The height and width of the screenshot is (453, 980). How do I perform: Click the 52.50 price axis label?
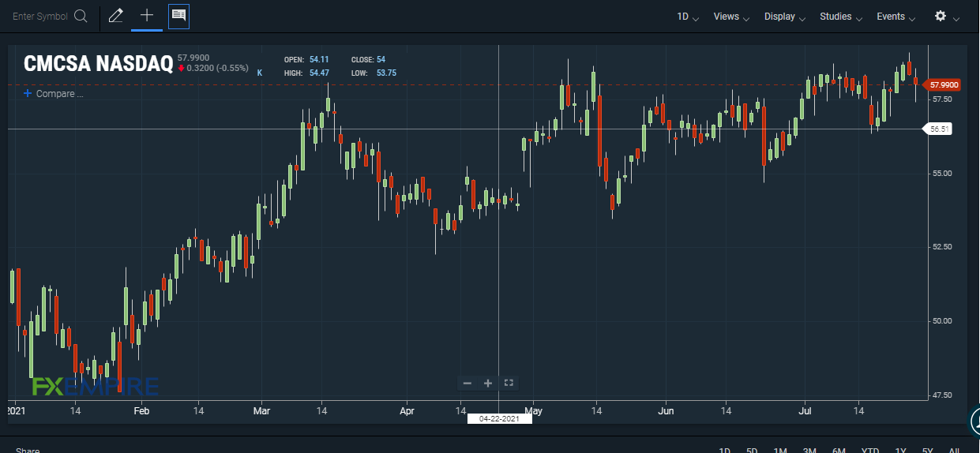coord(941,247)
